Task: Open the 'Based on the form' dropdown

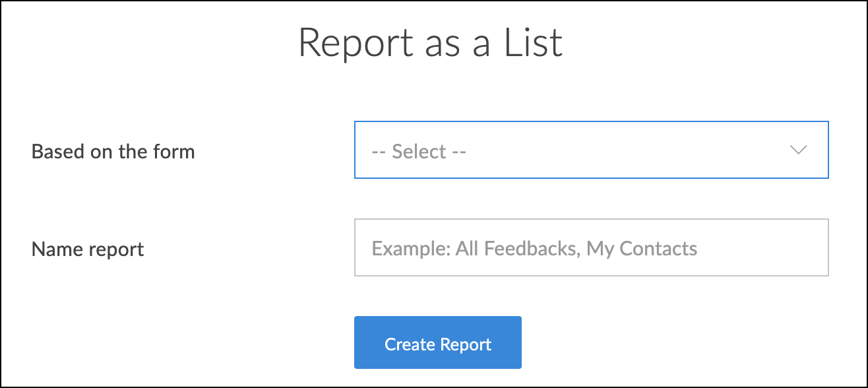Action: [x=590, y=150]
